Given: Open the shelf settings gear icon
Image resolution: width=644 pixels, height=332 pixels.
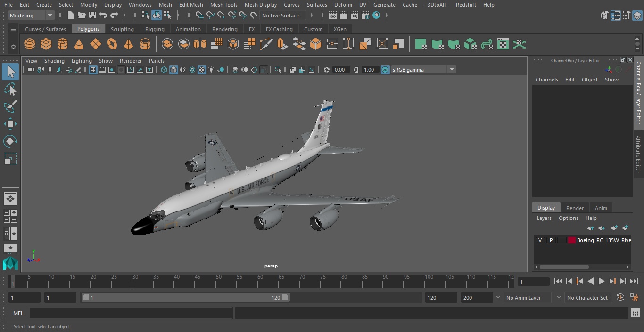Looking at the screenshot, I should tap(13, 47).
